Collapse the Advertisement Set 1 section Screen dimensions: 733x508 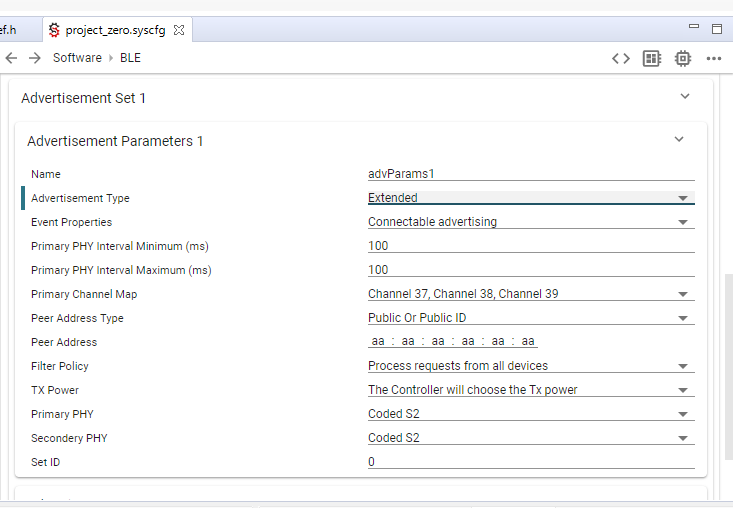pos(685,97)
